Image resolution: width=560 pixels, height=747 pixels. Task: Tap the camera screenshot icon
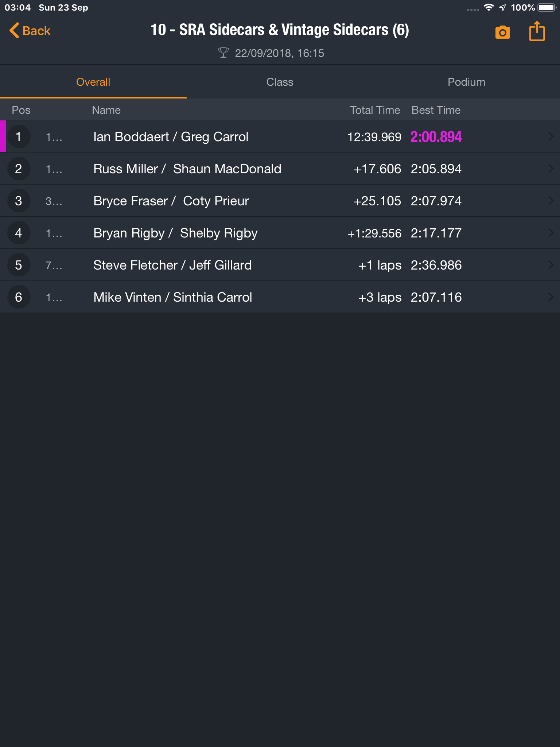click(502, 32)
